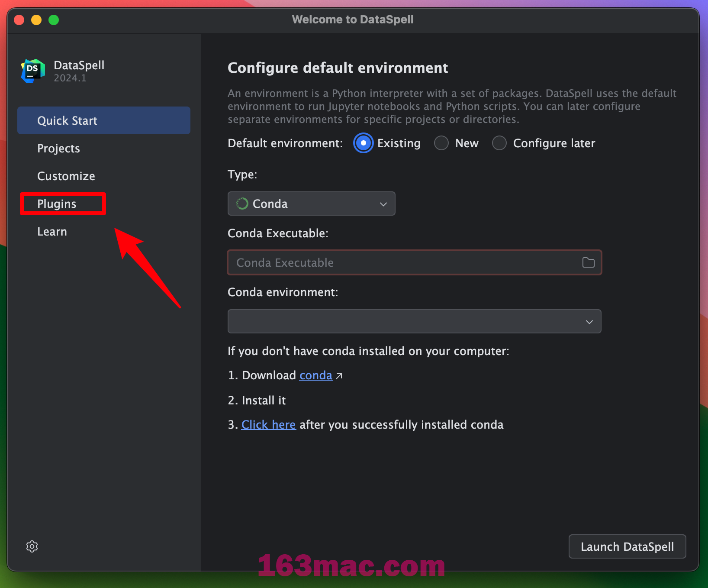The image size is (708, 588).
Task: Minimize the window with the yellow button
Action: tap(36, 20)
